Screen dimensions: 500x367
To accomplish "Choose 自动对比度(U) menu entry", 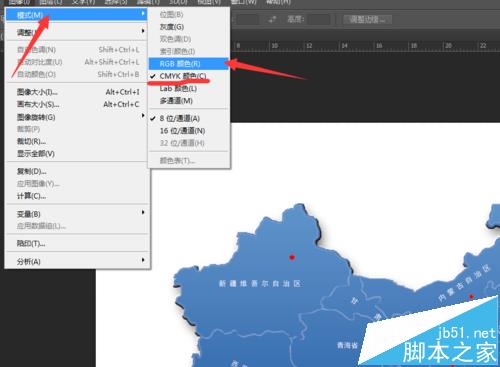I will pos(77,62).
